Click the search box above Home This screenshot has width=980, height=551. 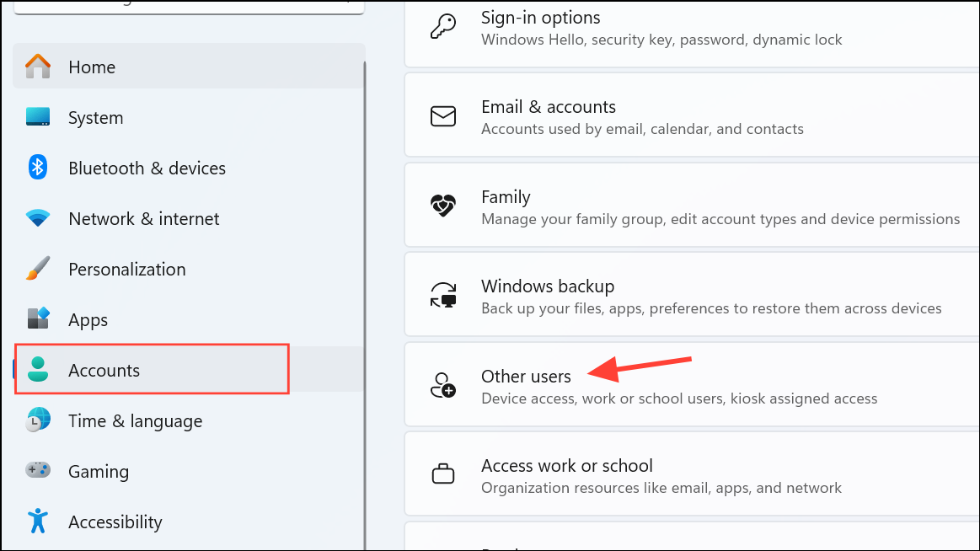189,6
